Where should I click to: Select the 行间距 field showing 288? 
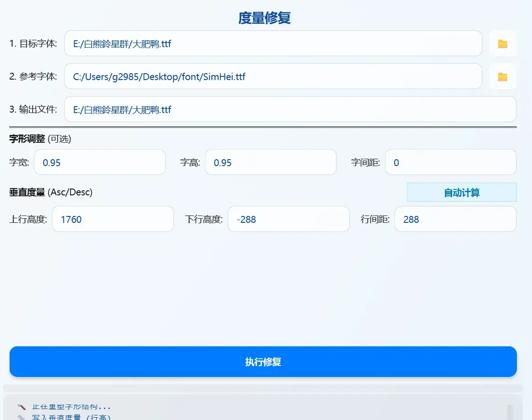(x=456, y=219)
